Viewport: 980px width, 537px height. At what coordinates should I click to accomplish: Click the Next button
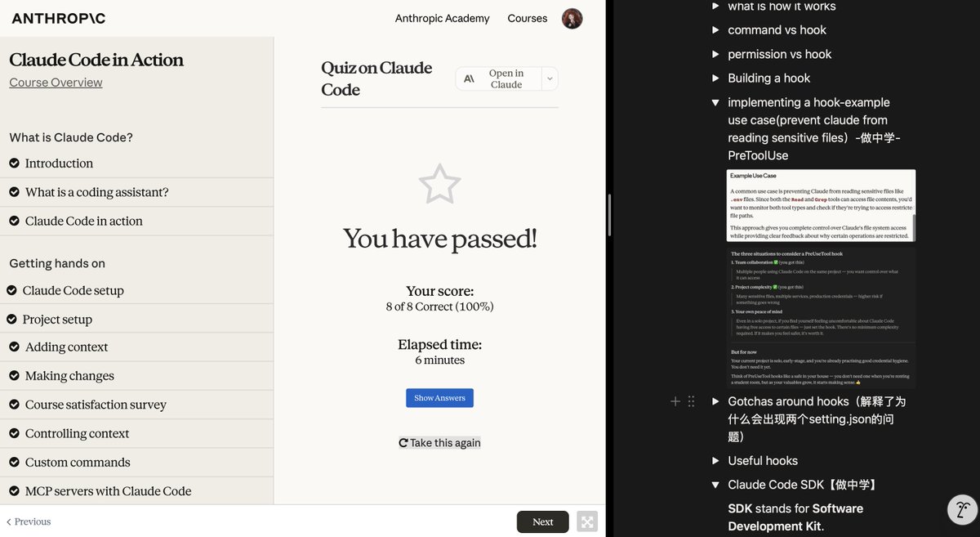(x=542, y=521)
